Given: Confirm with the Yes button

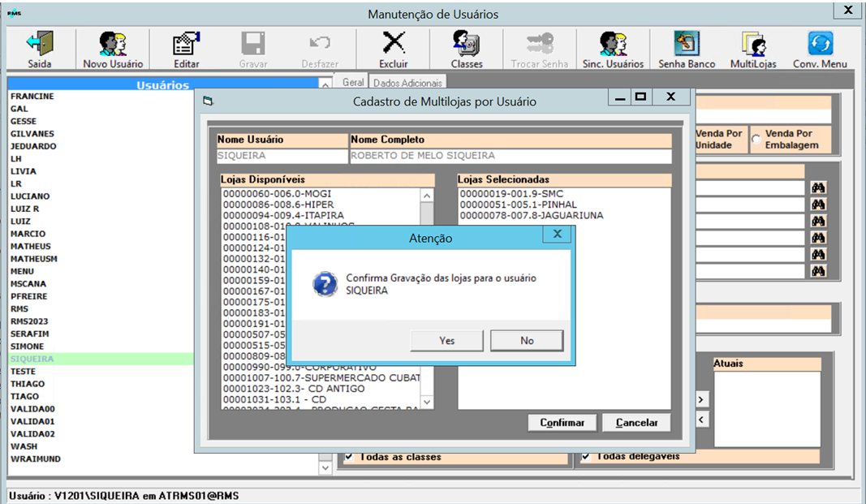Looking at the screenshot, I should 447,341.
